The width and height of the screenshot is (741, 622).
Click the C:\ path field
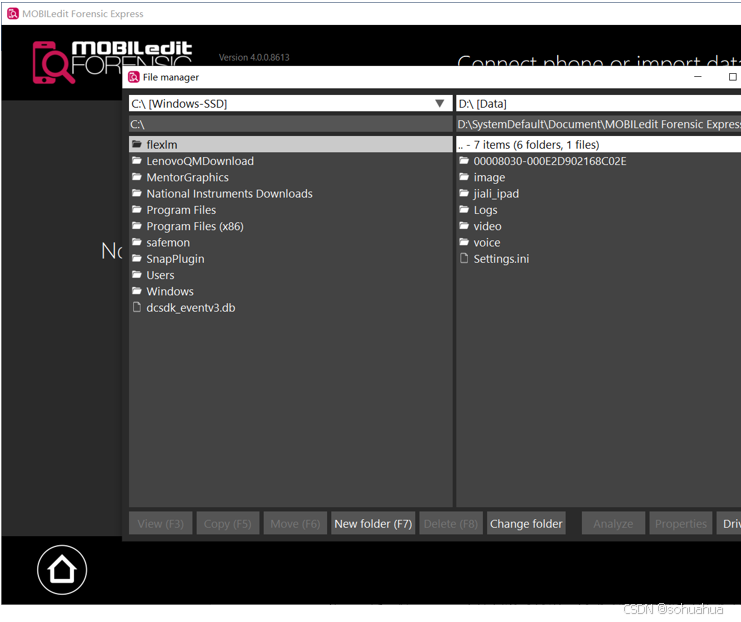[291, 124]
